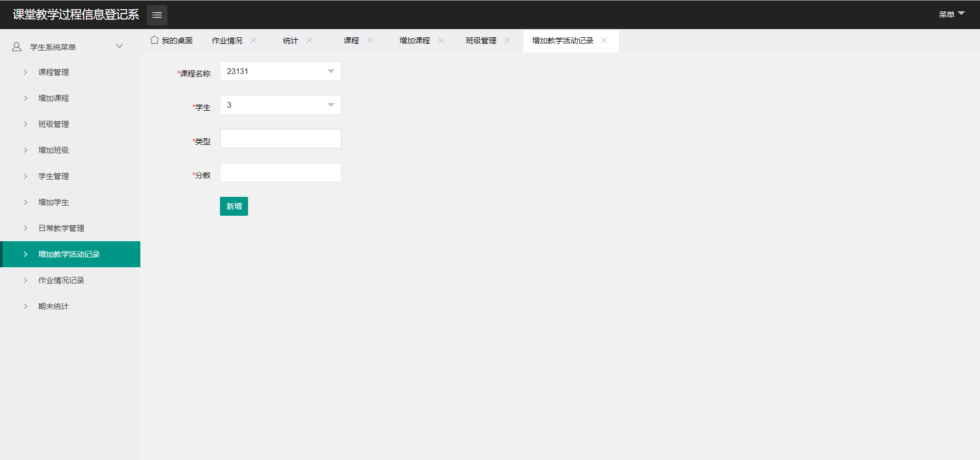This screenshot has width=980, height=460.
Task: Select 增加教学活动记录 in sidebar
Action: [x=70, y=254]
